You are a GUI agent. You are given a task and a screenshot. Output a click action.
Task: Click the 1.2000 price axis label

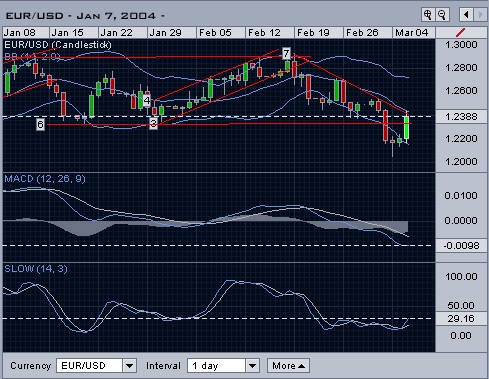pos(461,162)
